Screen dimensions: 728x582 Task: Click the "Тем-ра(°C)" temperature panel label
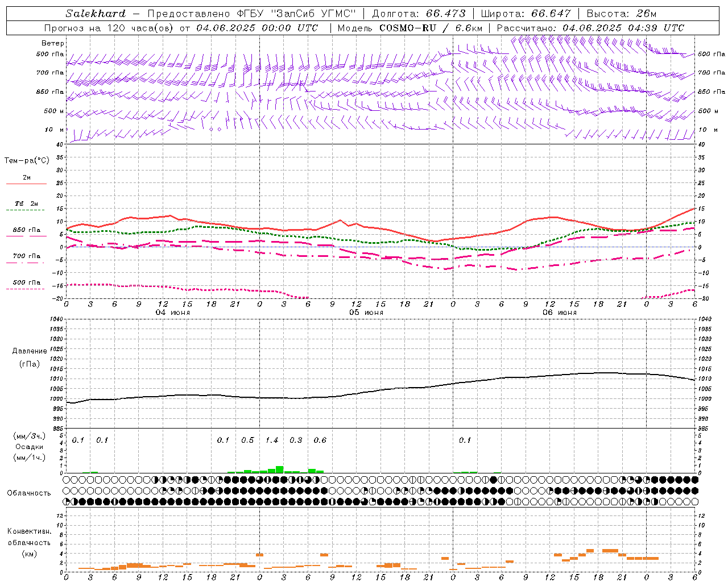pyautogui.click(x=27, y=161)
